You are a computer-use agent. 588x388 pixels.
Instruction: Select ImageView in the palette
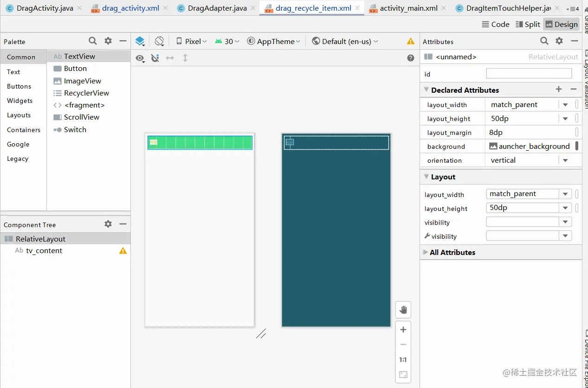coord(88,81)
